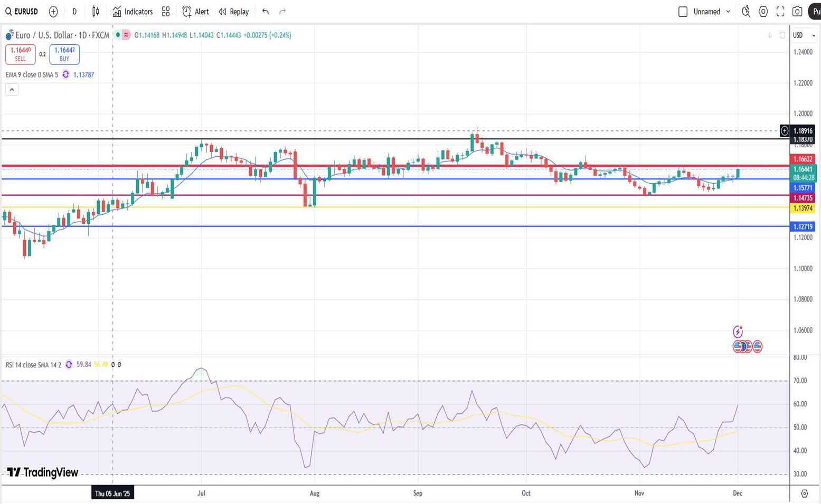Open the D timeframe interval selector
Image resolution: width=821 pixels, height=504 pixels.
pyautogui.click(x=74, y=12)
